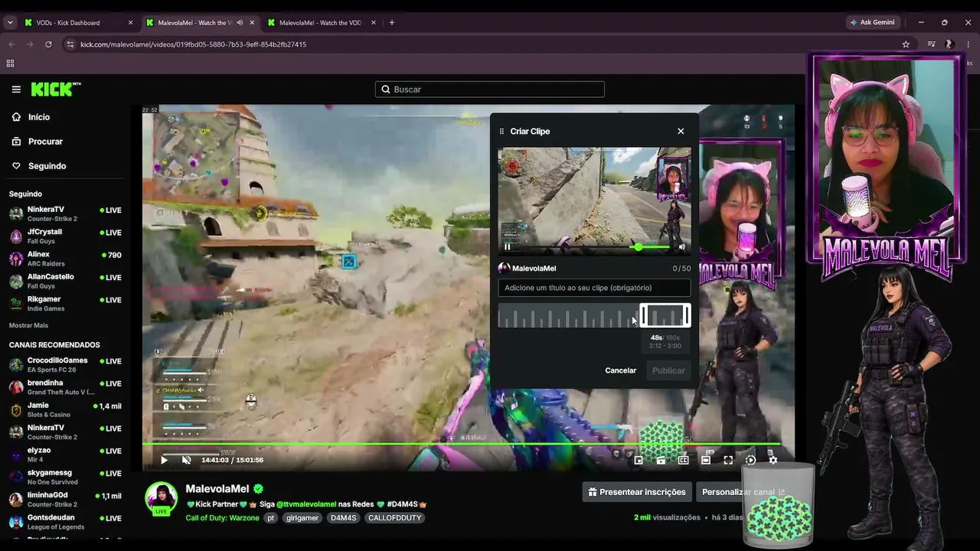Open Gontsdeudan League of Legends channel
The image size is (980, 551).
pyautogui.click(x=65, y=522)
